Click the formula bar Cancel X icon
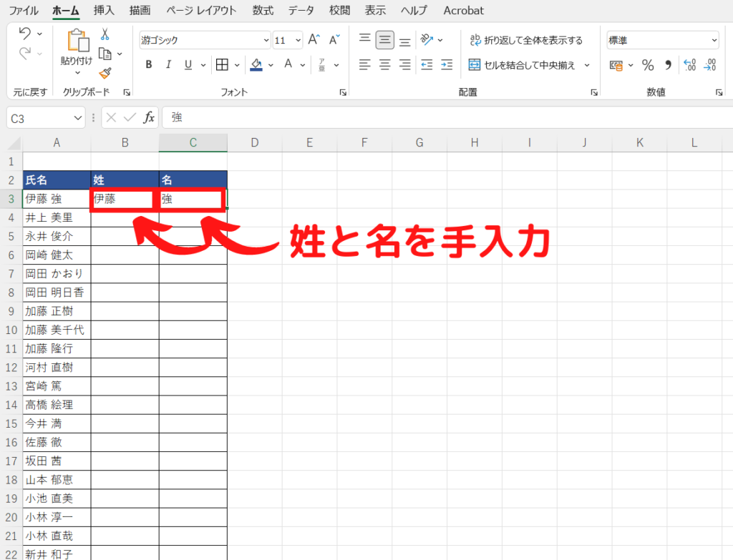 [x=111, y=117]
